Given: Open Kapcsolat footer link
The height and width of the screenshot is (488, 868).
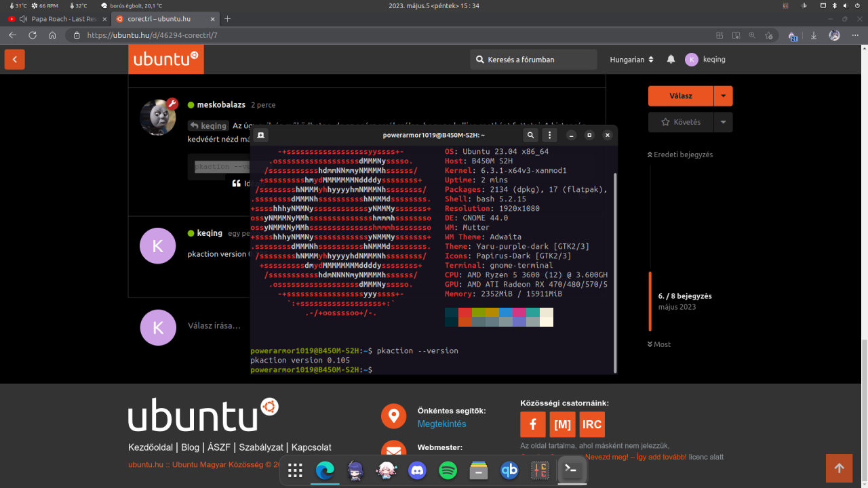Looking at the screenshot, I should click(311, 447).
